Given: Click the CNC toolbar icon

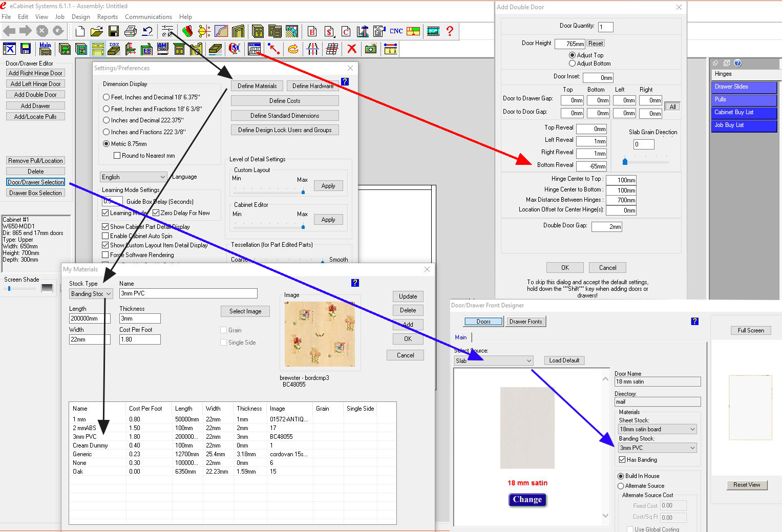Looking at the screenshot, I should coord(396,31).
